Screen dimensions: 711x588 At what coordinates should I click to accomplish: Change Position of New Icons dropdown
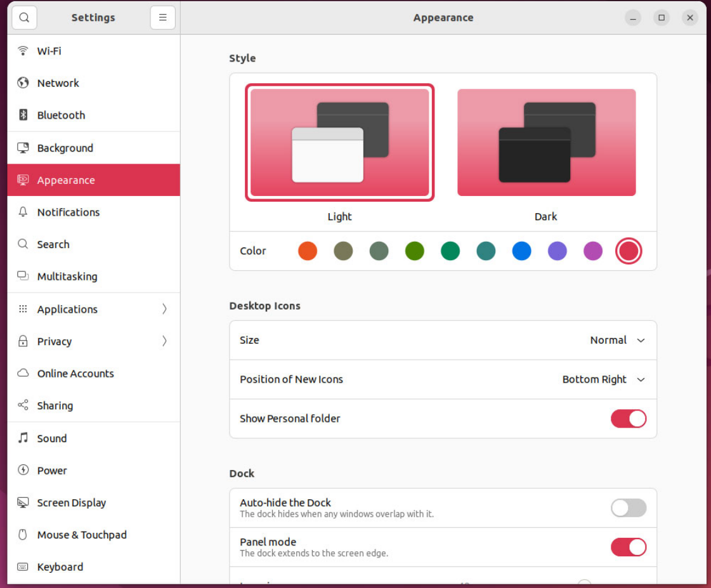click(x=603, y=379)
